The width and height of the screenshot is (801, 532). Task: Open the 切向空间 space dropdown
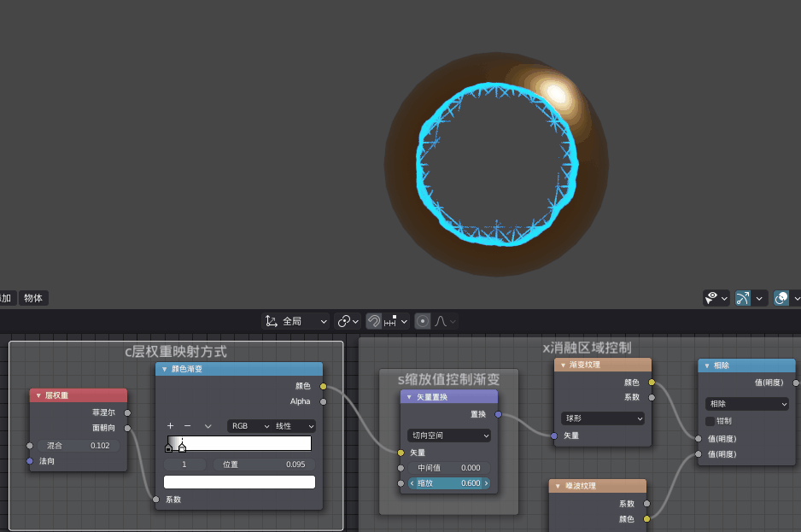pyautogui.click(x=449, y=436)
